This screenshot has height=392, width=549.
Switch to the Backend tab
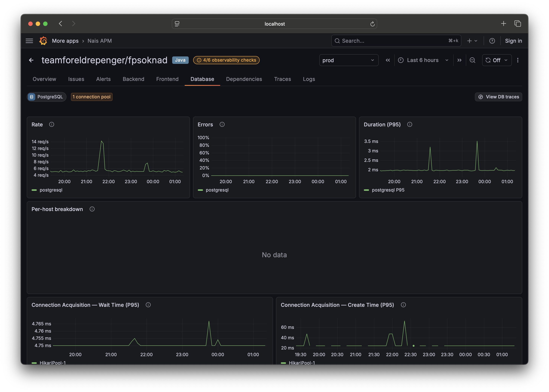click(x=133, y=79)
